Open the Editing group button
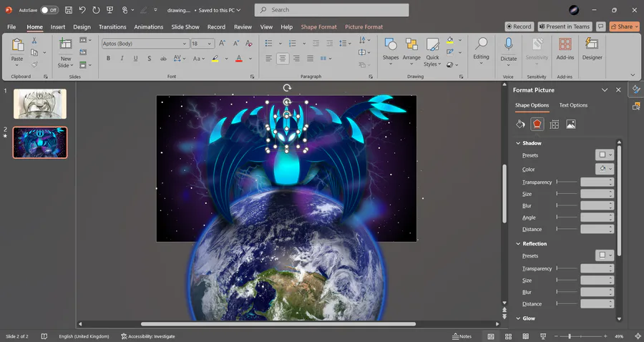This screenshot has width=644, height=342. pyautogui.click(x=481, y=52)
